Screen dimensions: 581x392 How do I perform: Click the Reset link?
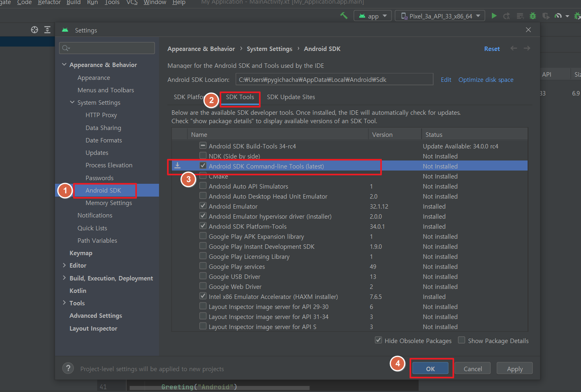tap(492, 49)
